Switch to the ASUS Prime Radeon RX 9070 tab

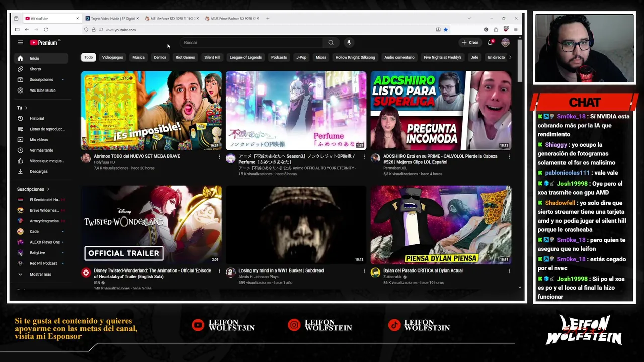(x=232, y=18)
